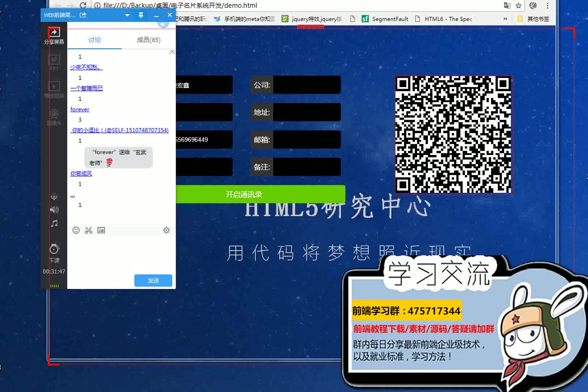Open user link 你的小逗比！(@SELF-1510748707354)
Screen dimensions: 588x392
point(119,130)
